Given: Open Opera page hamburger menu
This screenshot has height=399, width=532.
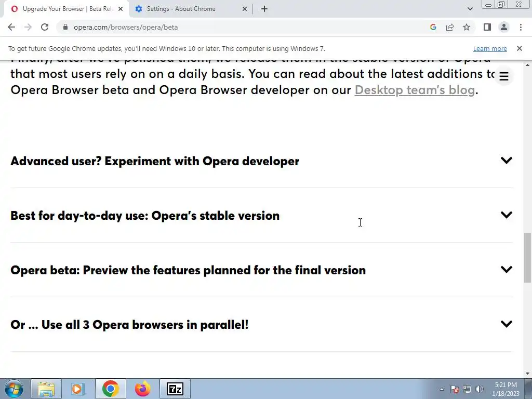Looking at the screenshot, I should pos(504,76).
